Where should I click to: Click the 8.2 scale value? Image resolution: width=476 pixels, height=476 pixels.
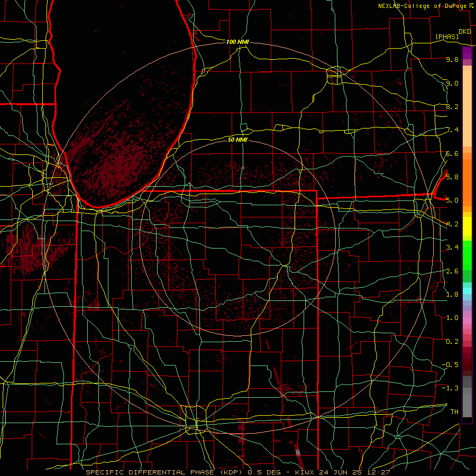point(452,106)
